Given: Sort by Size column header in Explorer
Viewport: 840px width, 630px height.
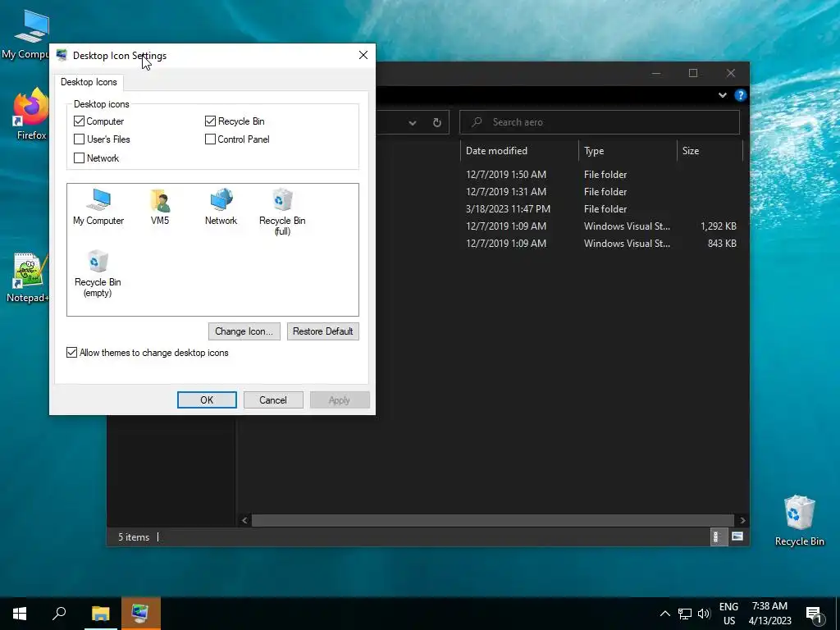Looking at the screenshot, I should [x=710, y=151].
